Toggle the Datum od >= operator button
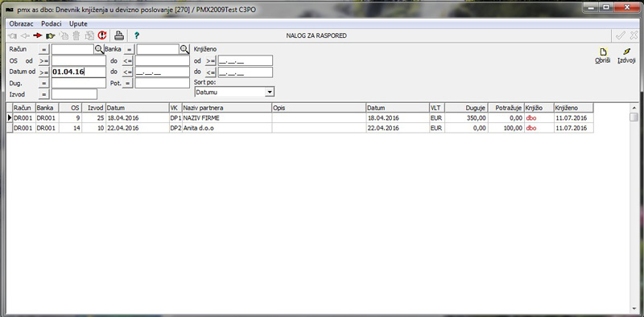Screen dimensions: 644x317 [44, 72]
